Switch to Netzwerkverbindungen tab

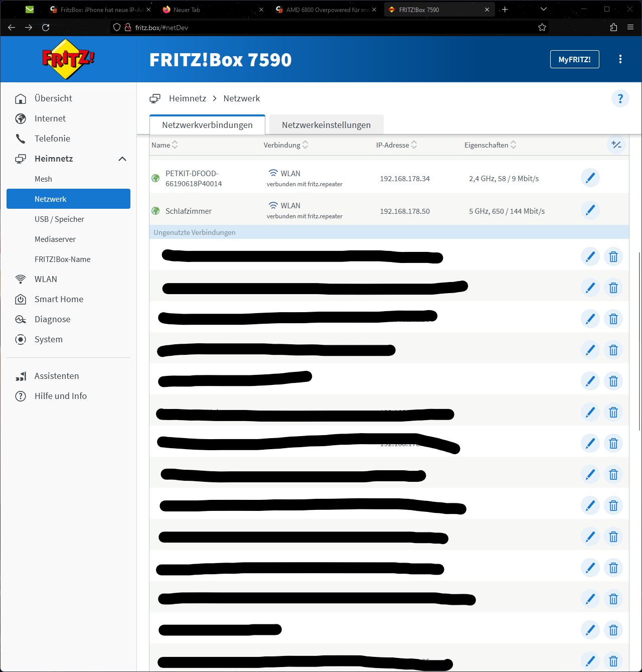coord(207,125)
